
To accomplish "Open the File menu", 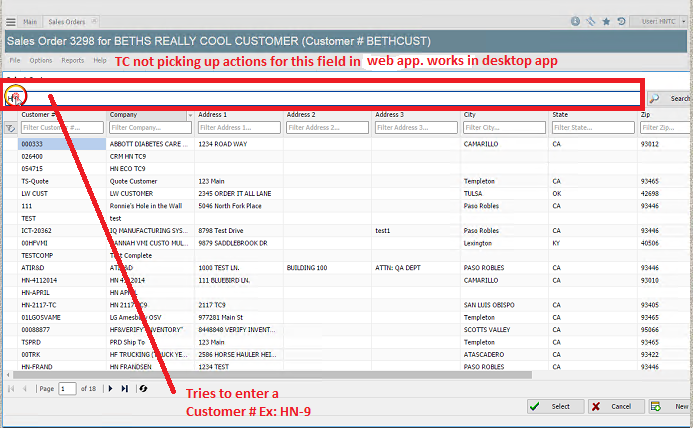I will (14, 60).
